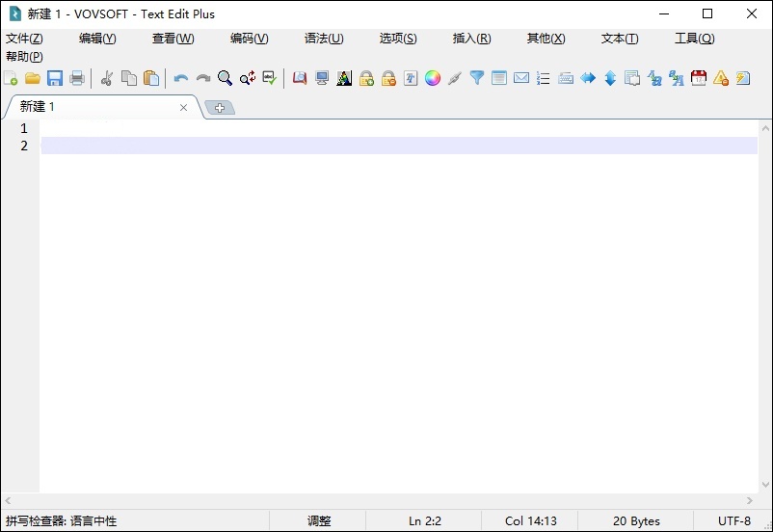Click vertical scrollbar up arrow
The height and width of the screenshot is (532, 773).
(x=765, y=128)
